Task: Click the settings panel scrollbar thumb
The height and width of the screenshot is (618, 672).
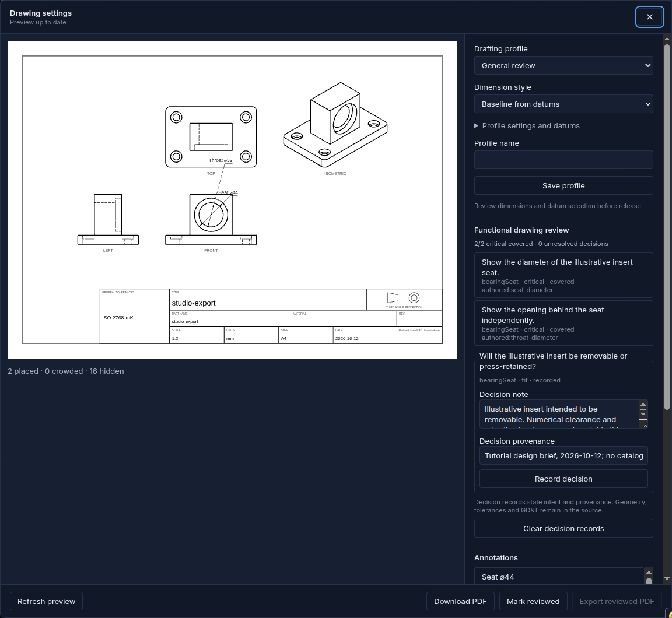Action: point(666,226)
